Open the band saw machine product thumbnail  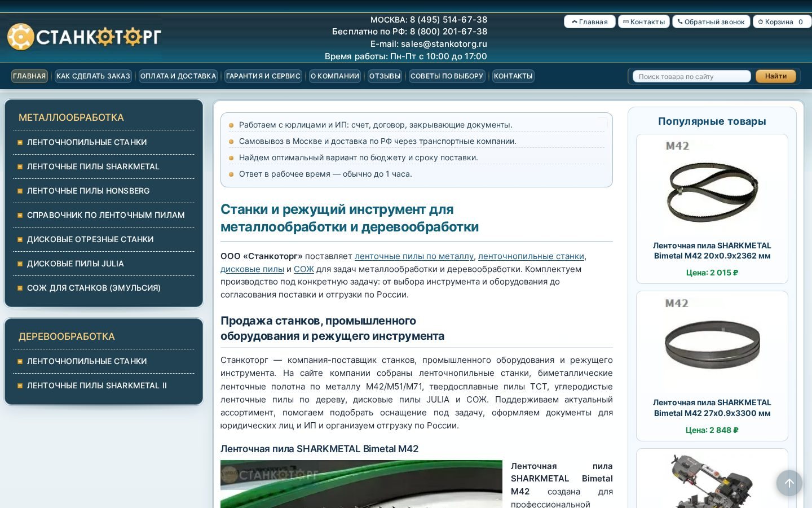[x=712, y=480]
